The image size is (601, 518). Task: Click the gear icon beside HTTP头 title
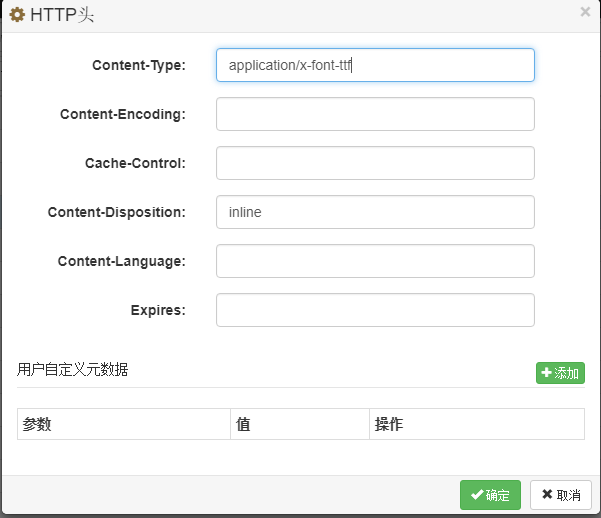(17, 15)
